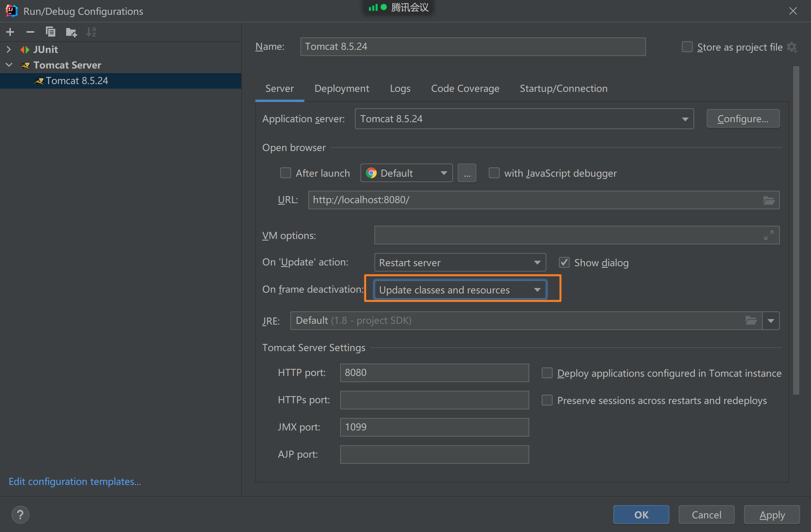The width and height of the screenshot is (811, 532).
Task: Open settings gear next to Store as project file
Action: coord(792,47)
